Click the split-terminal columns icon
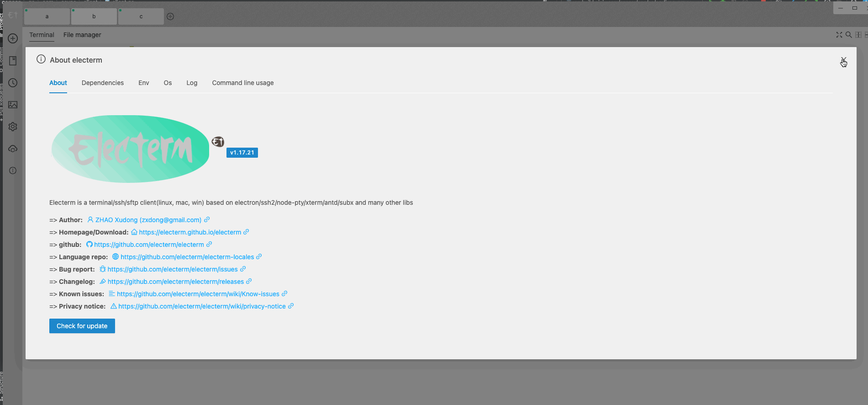This screenshot has width=868, height=405. (x=858, y=35)
